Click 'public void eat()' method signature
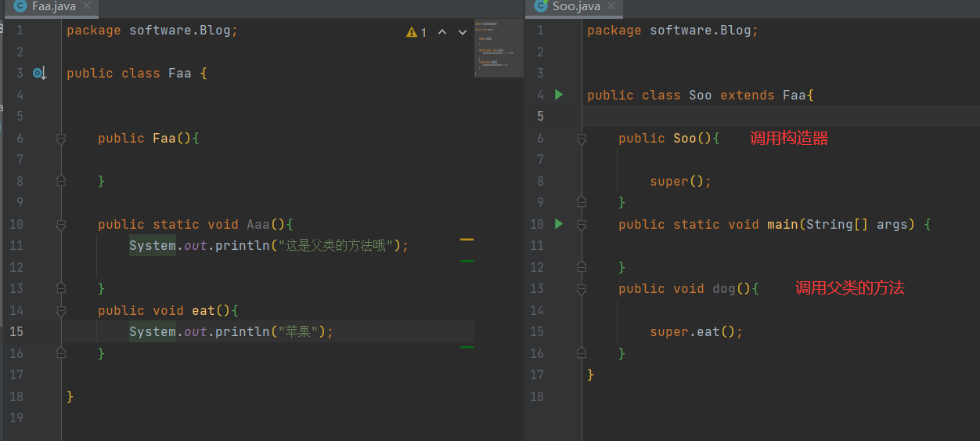Viewport: 980px width, 441px height. tap(168, 311)
